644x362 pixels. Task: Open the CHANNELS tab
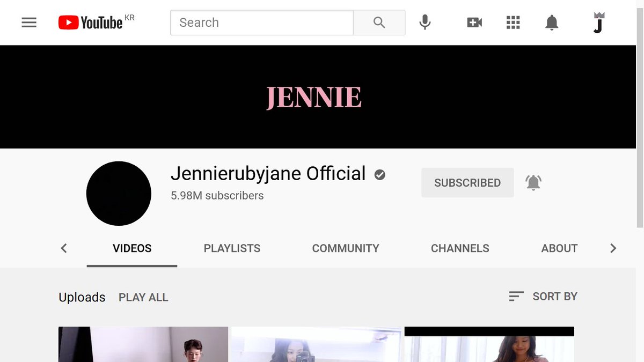[460, 248]
